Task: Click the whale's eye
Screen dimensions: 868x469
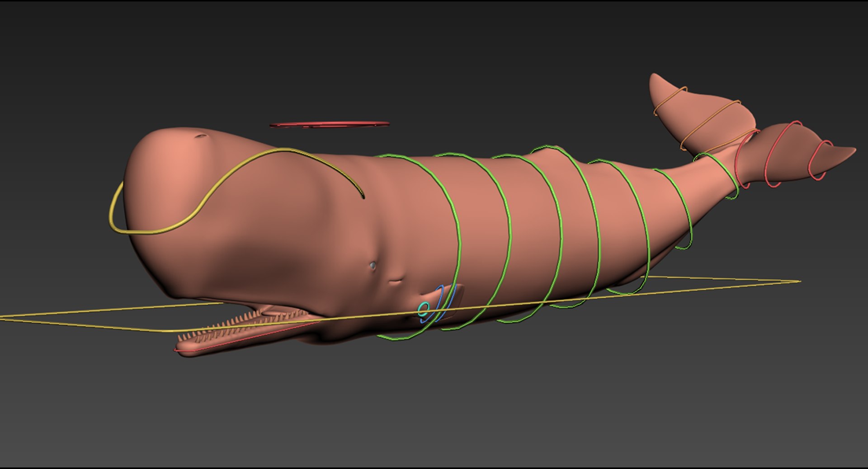Action: (x=372, y=266)
